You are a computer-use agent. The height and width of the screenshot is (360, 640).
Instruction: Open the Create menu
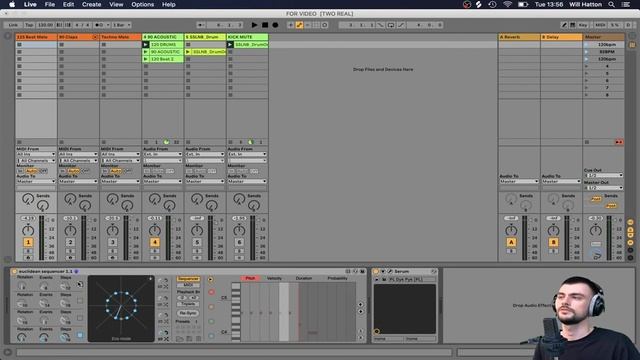pyautogui.click(x=91, y=4)
